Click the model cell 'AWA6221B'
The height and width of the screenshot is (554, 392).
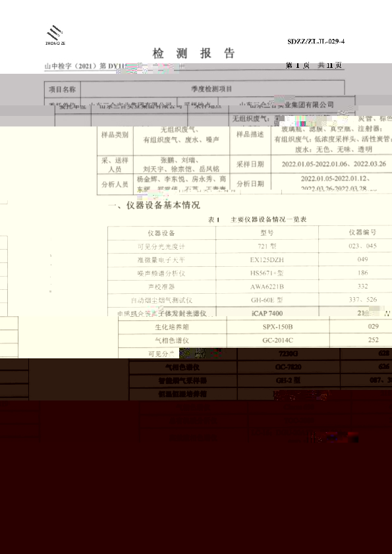pyautogui.click(x=267, y=287)
